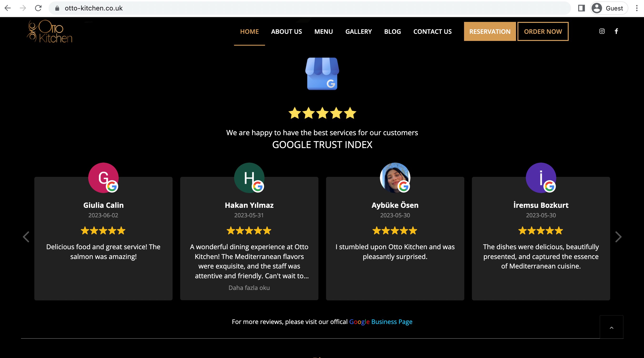The height and width of the screenshot is (358, 644).
Task: Show next reviews with right chevron
Action: coord(618,237)
